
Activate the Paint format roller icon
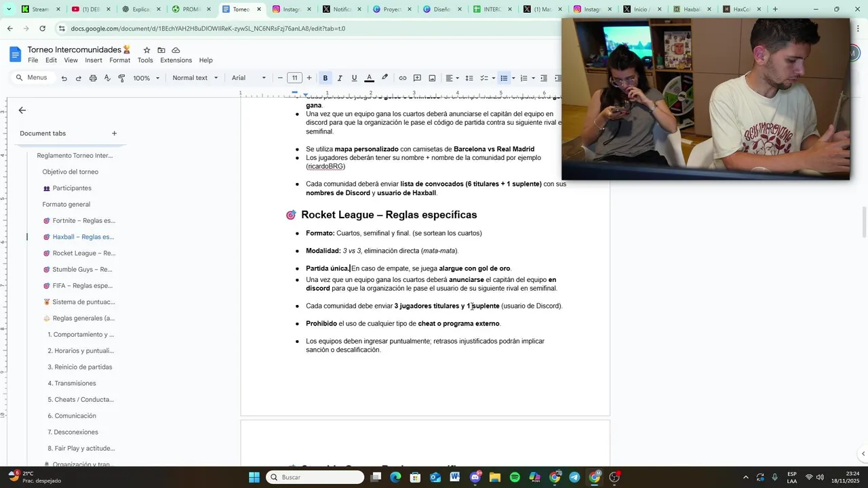click(122, 79)
